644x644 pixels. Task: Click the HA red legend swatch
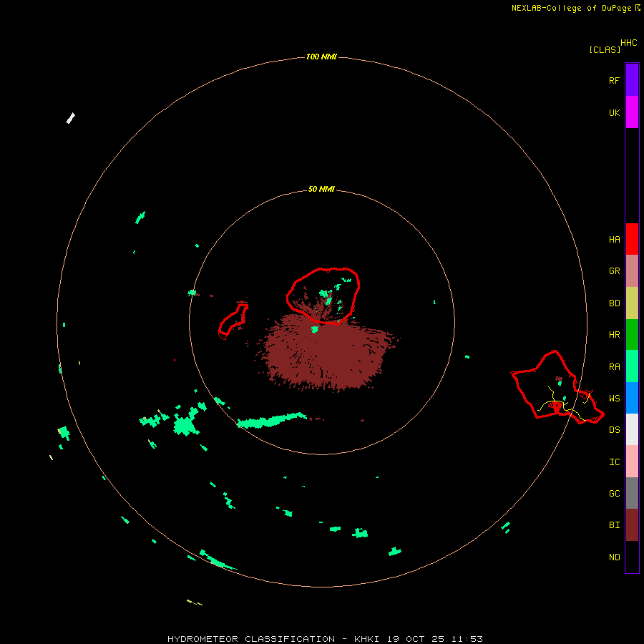click(632, 239)
